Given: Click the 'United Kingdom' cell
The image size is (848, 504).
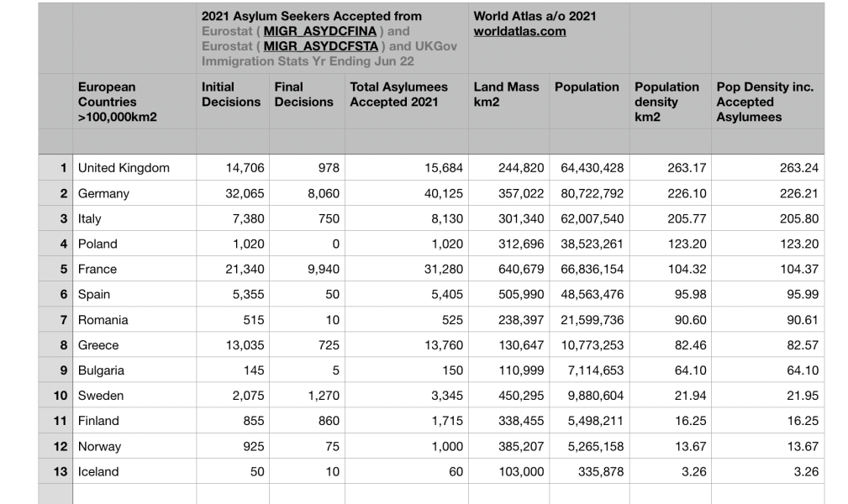Looking at the screenshot, I should pos(134,168).
